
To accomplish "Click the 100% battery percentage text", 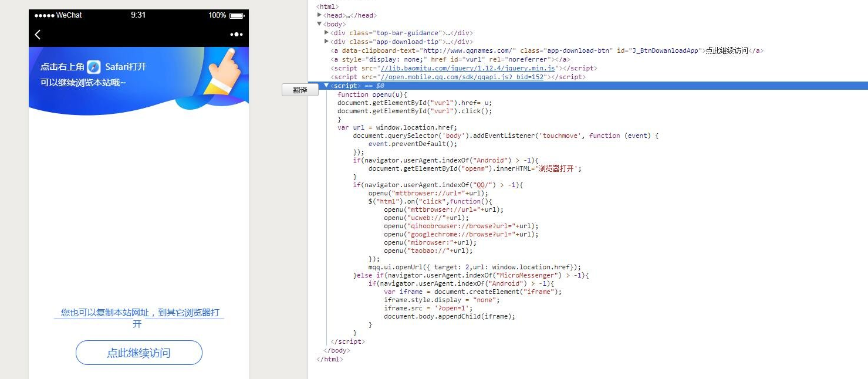I will 217,15.
